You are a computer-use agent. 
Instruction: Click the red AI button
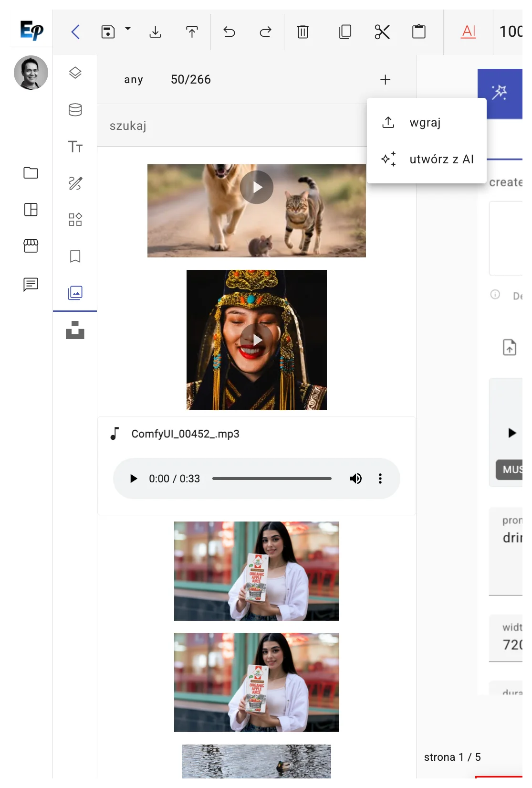pyautogui.click(x=469, y=32)
